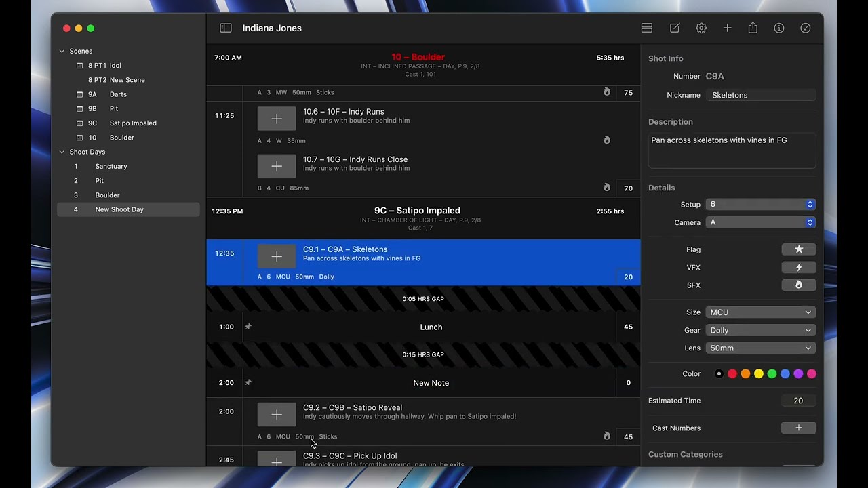Select scene 10 Boulder in sidebar

point(128,138)
